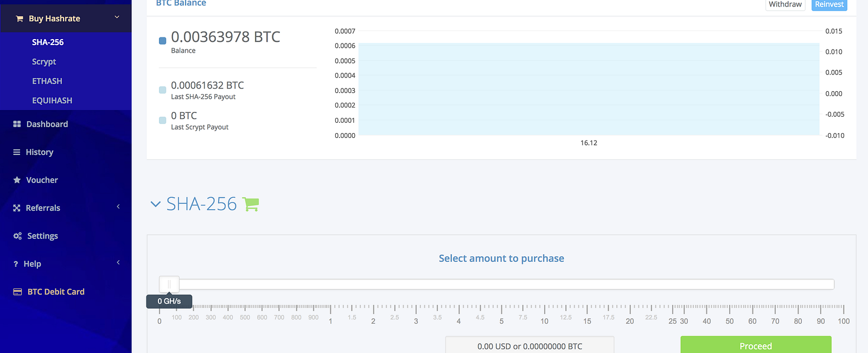Screen dimensions: 868x353
Task: Click the 0 GH/s slider tooltip
Action: pos(169,301)
